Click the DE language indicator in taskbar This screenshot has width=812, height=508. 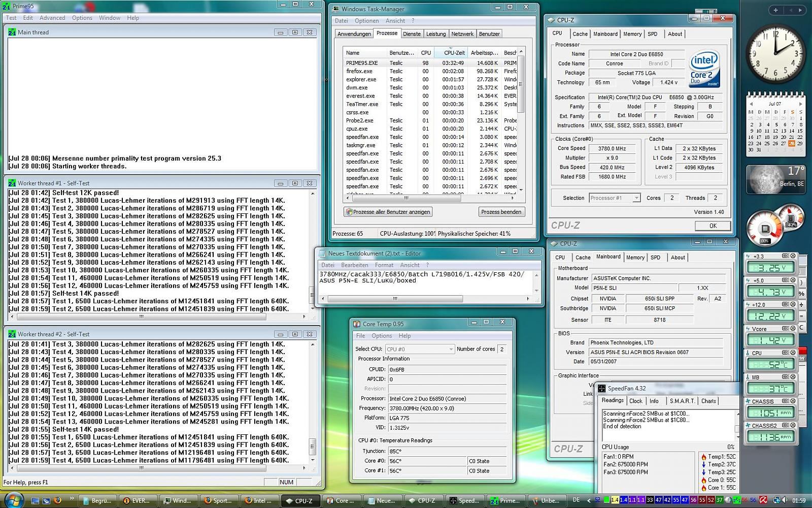click(x=576, y=500)
